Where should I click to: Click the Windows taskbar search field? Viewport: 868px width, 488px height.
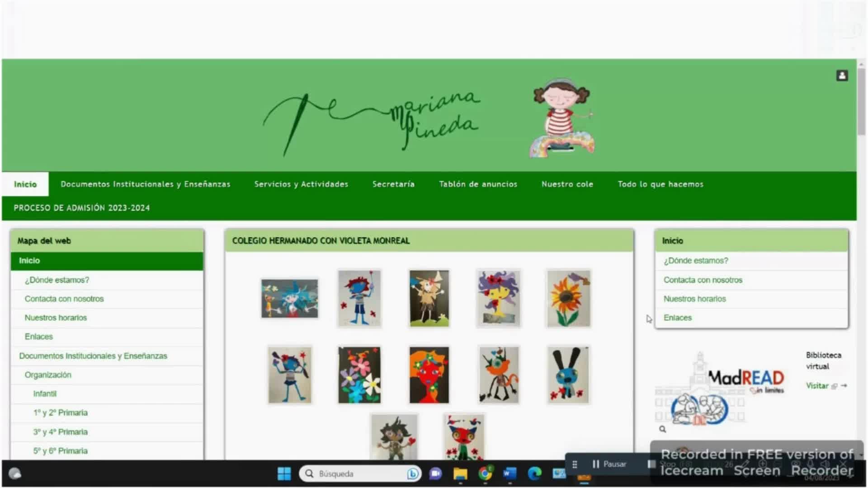(357, 474)
